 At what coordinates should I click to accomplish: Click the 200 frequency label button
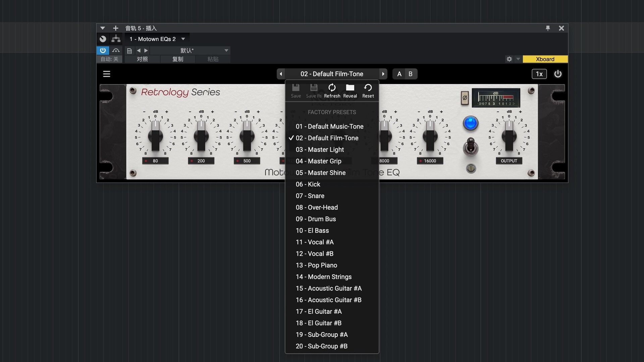201,161
